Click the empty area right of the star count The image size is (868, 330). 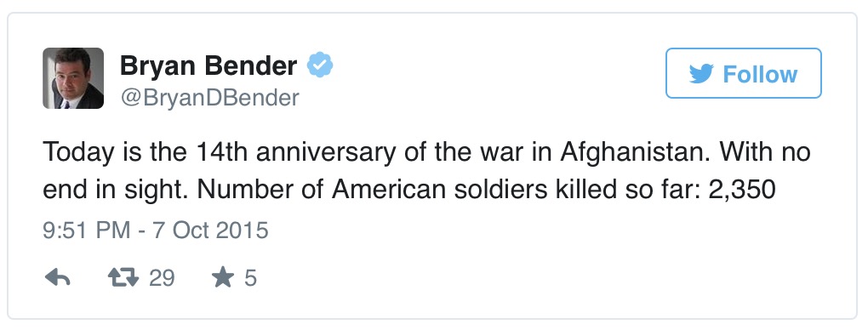tap(554, 277)
